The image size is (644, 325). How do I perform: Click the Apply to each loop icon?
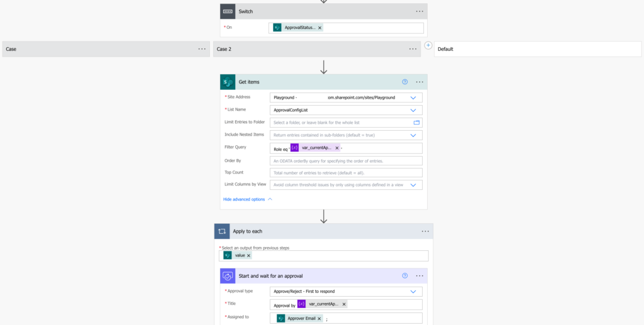(222, 231)
